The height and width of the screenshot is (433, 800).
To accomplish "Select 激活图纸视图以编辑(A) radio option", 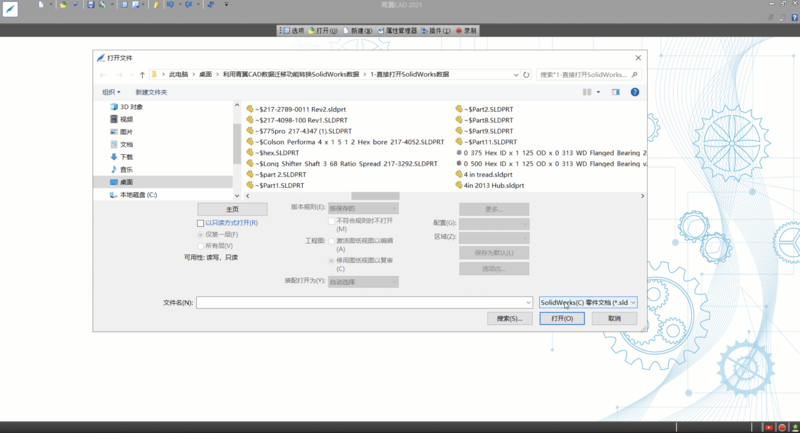I will coord(332,241).
